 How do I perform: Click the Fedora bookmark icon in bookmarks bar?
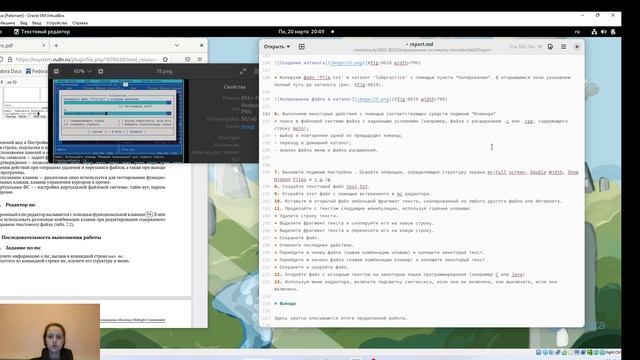point(28,71)
